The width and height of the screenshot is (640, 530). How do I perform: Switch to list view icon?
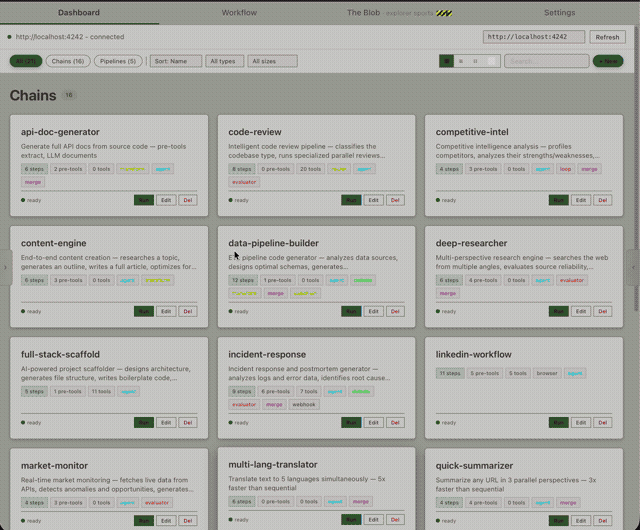coord(461,61)
